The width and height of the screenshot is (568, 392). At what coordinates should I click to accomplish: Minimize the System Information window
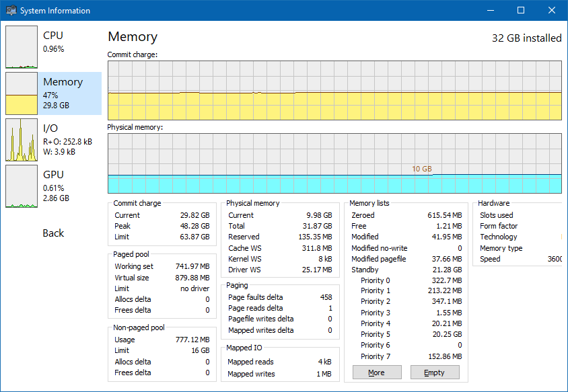[491, 10]
